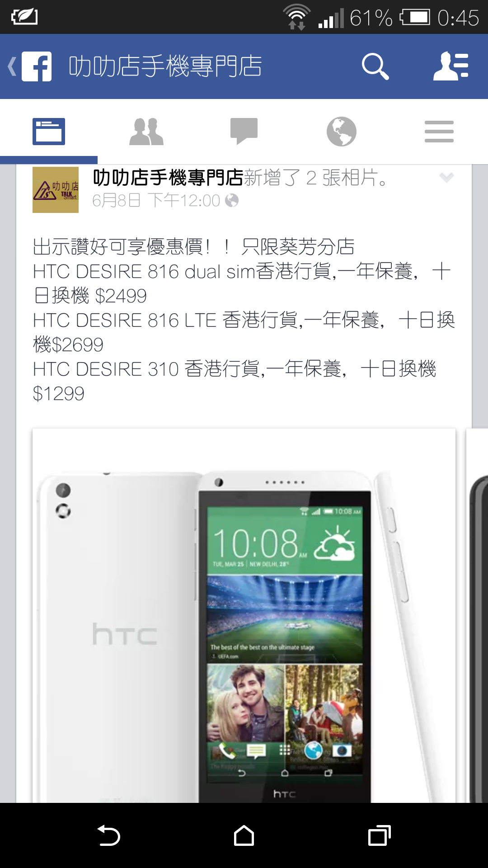Open the white HTC Desire 816 photo
The height and width of the screenshot is (868, 488).
(244, 616)
